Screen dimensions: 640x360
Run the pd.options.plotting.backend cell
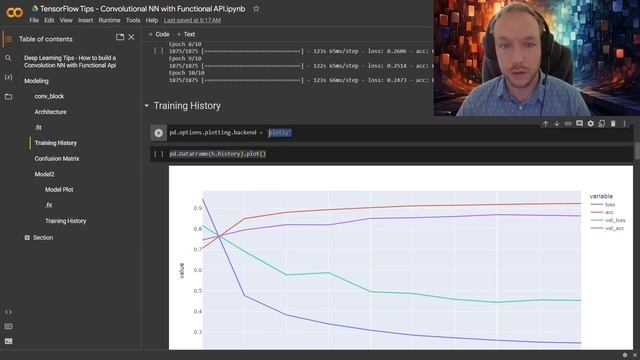click(158, 133)
